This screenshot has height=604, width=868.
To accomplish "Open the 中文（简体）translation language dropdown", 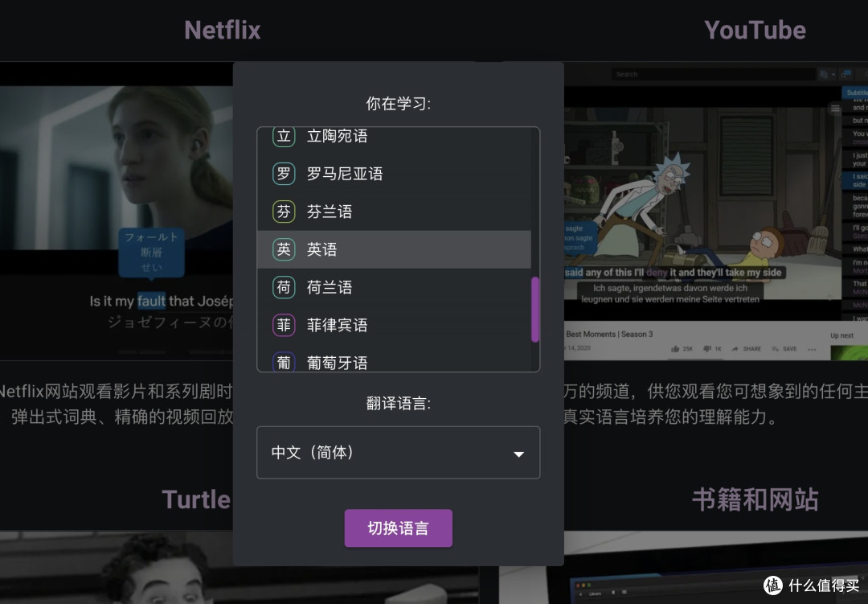I will coord(398,452).
